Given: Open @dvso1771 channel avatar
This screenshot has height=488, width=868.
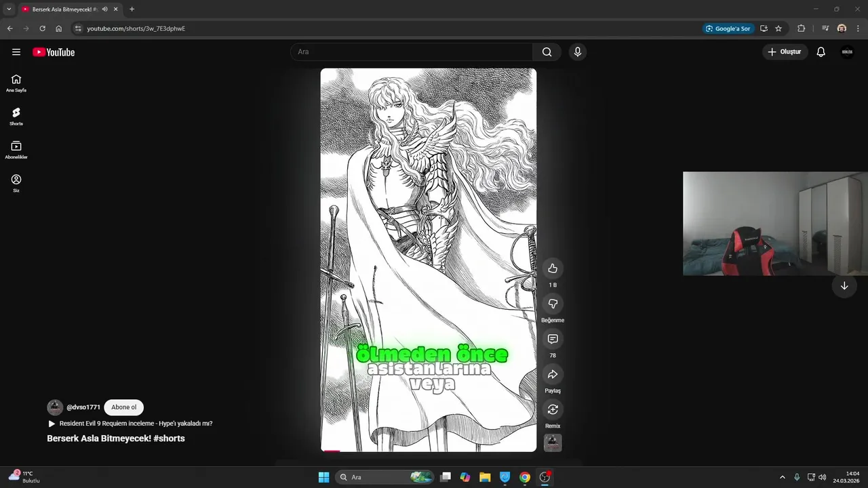Looking at the screenshot, I should 55,407.
